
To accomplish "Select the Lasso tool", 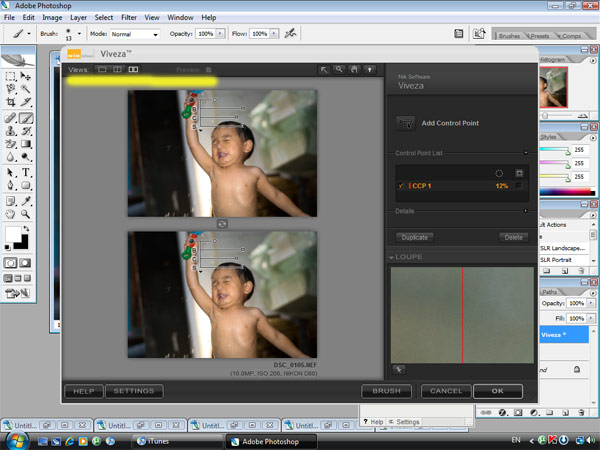I will pyautogui.click(x=10, y=89).
